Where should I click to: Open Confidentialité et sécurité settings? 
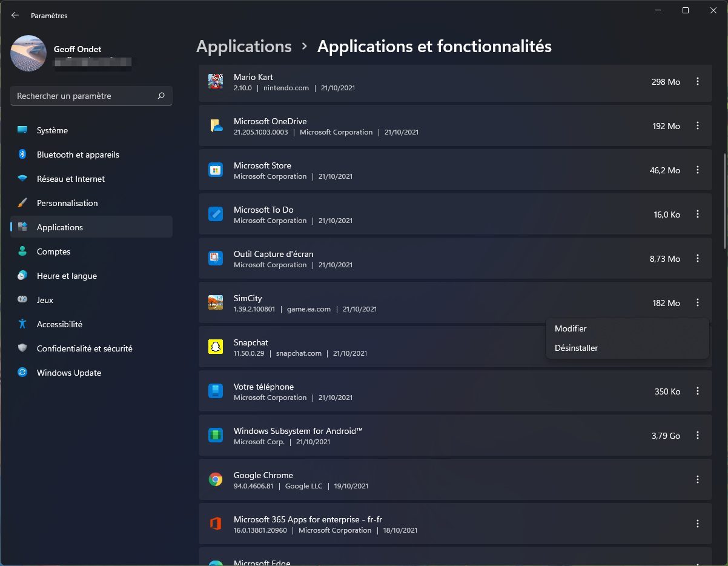coord(91,348)
